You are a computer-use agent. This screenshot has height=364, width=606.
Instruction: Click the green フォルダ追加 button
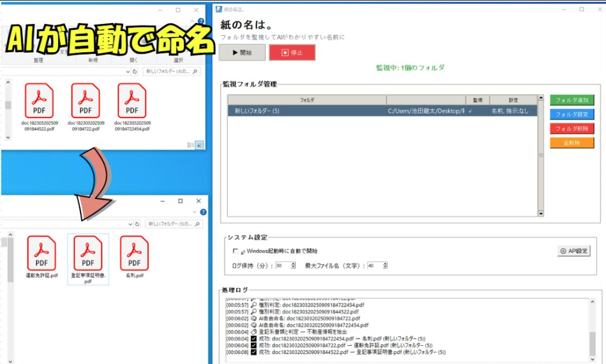(x=572, y=100)
